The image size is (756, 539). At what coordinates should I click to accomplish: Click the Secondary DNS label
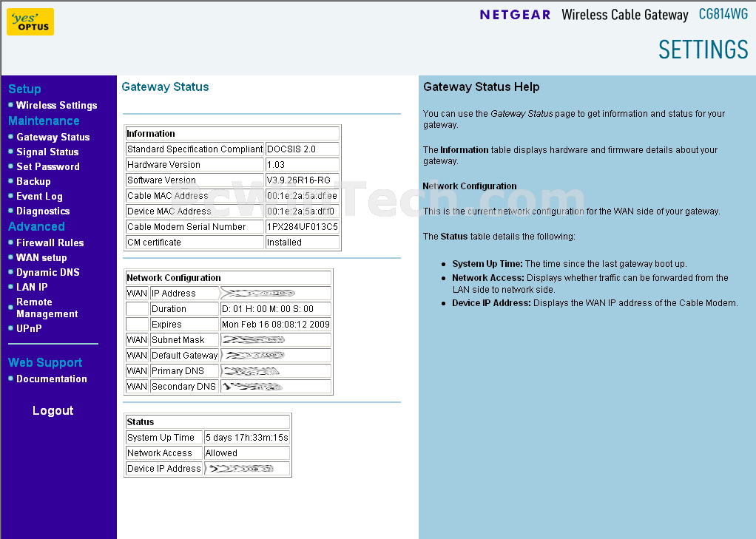coord(183,386)
